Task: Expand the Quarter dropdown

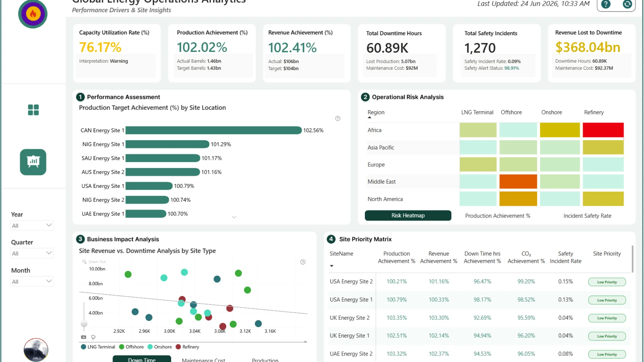Action: [32, 253]
